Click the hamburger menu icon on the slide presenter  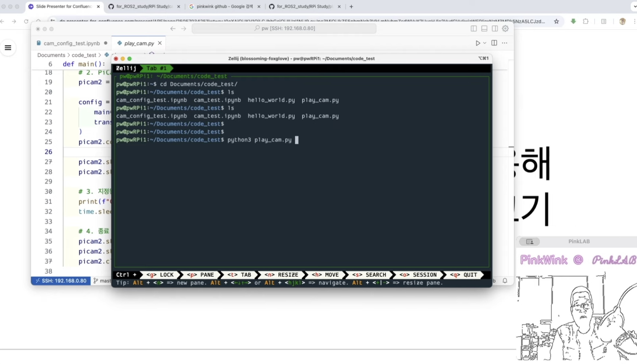click(8, 48)
